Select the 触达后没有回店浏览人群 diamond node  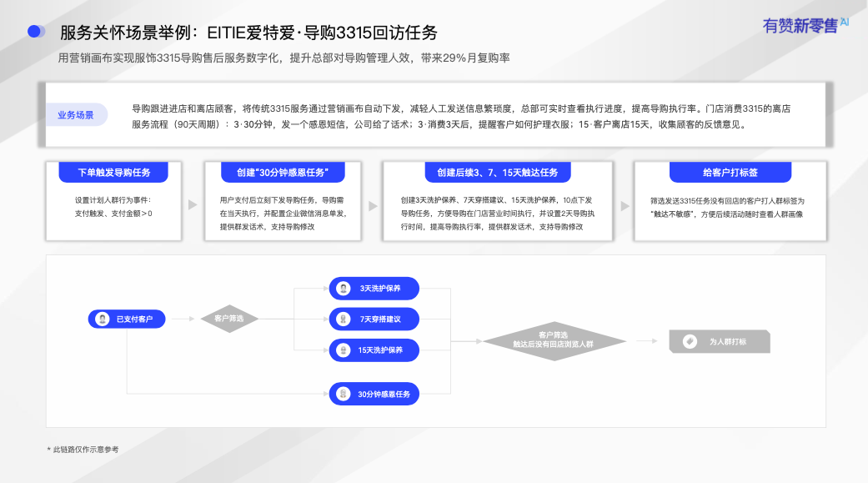point(554,341)
